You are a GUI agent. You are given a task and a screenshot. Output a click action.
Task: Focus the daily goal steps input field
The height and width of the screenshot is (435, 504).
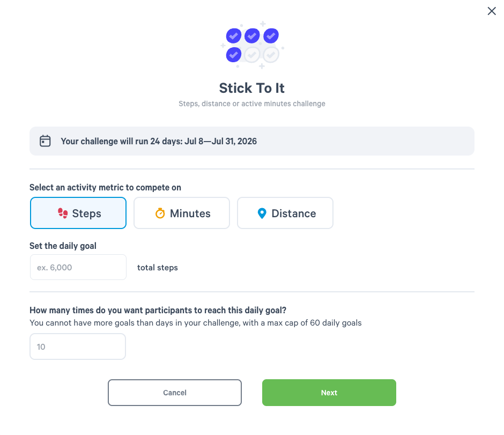click(78, 267)
